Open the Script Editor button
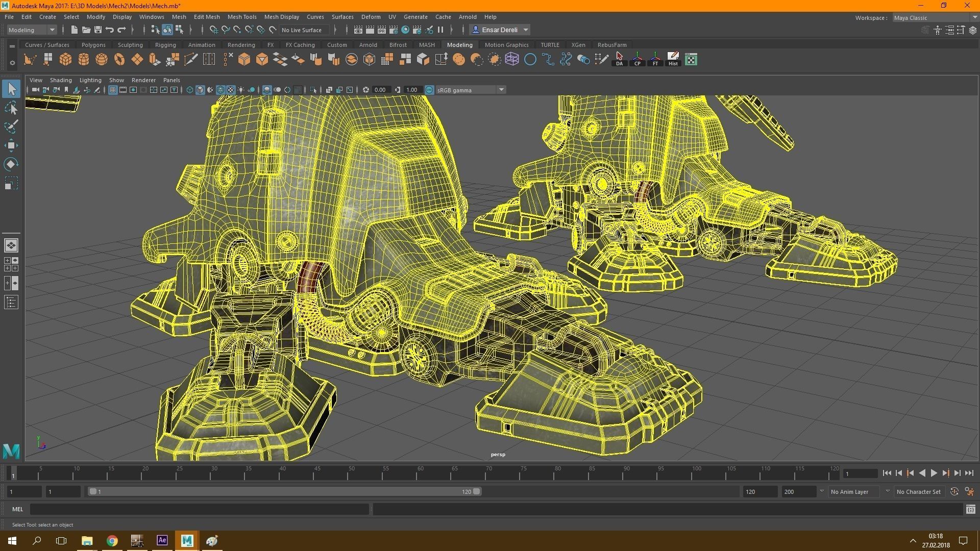980x551 pixels. click(970, 509)
